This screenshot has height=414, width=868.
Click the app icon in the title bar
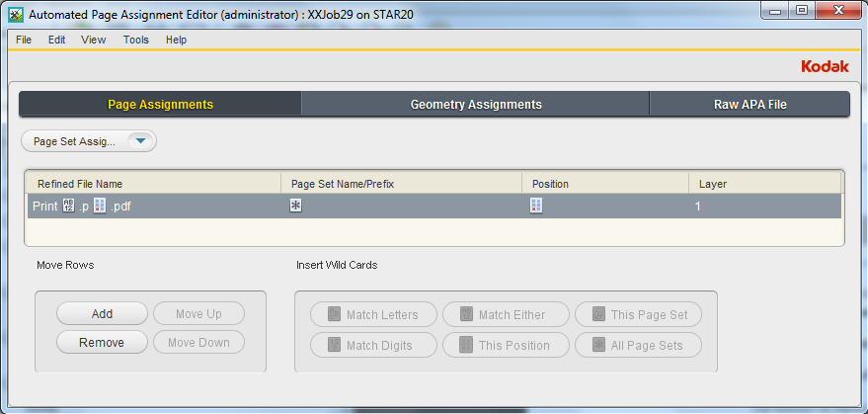point(15,14)
